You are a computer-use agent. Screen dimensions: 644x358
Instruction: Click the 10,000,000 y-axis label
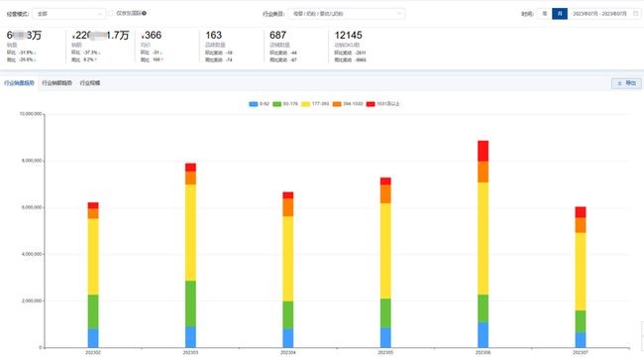(x=31, y=114)
